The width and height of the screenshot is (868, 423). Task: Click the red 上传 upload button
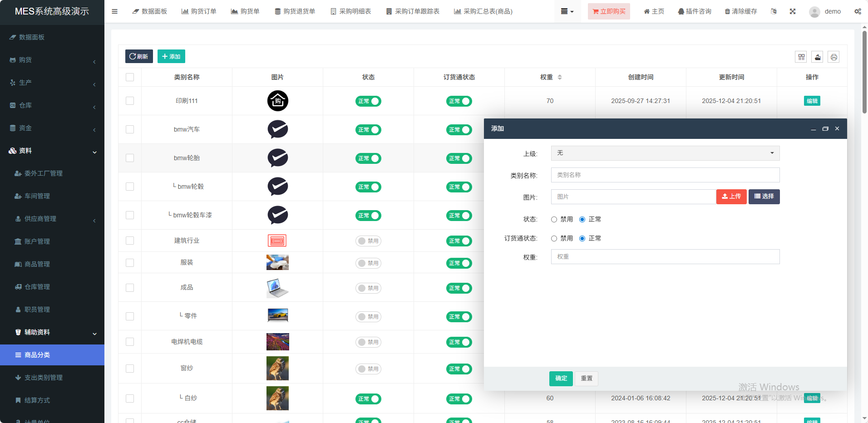[x=731, y=197]
